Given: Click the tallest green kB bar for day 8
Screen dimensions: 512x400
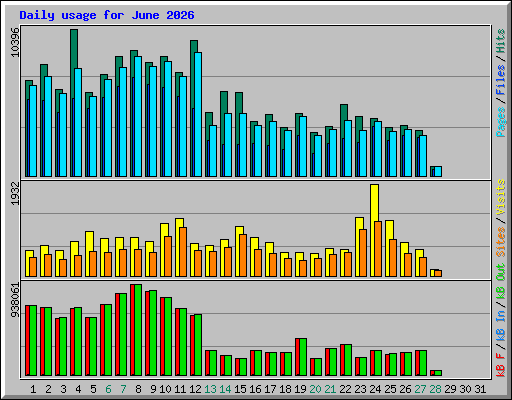Looking at the screenshot, I should pyautogui.click(x=138, y=330).
